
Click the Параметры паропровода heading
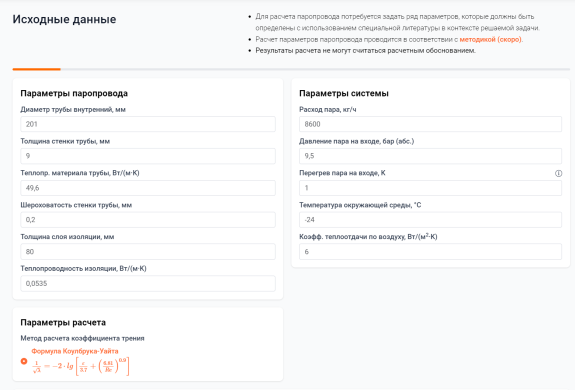pyautogui.click(x=74, y=93)
